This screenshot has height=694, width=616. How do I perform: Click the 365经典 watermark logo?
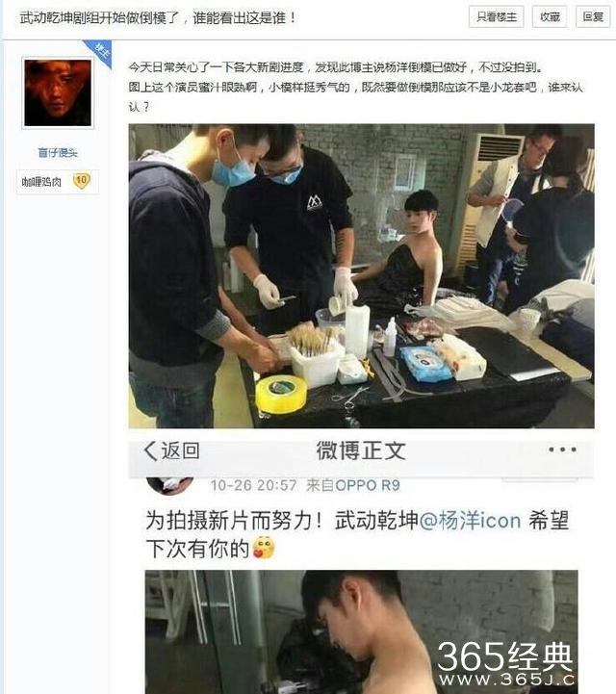506,663
